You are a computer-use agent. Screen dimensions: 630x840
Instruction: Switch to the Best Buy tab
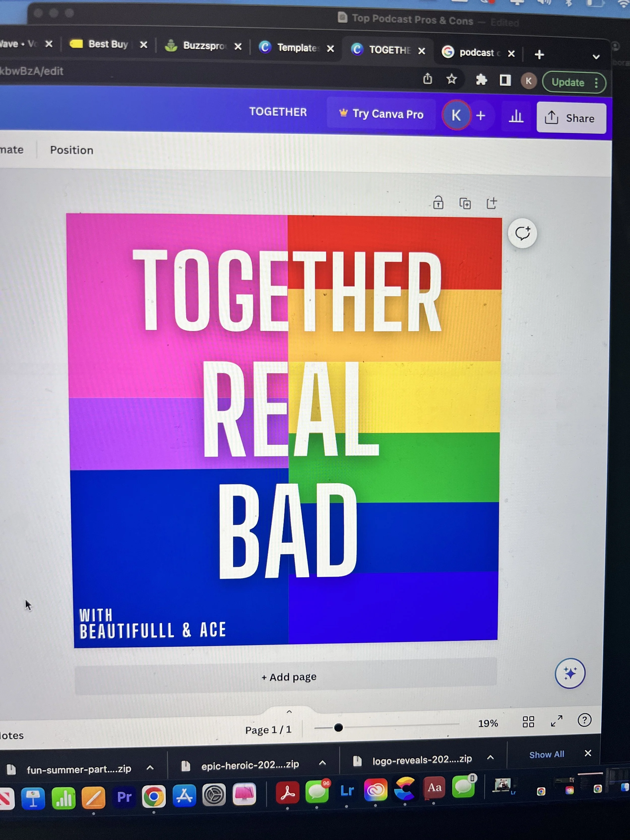(107, 44)
